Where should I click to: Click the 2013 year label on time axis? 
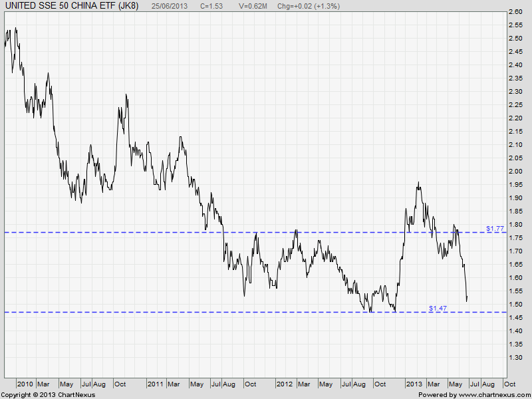tap(414, 384)
